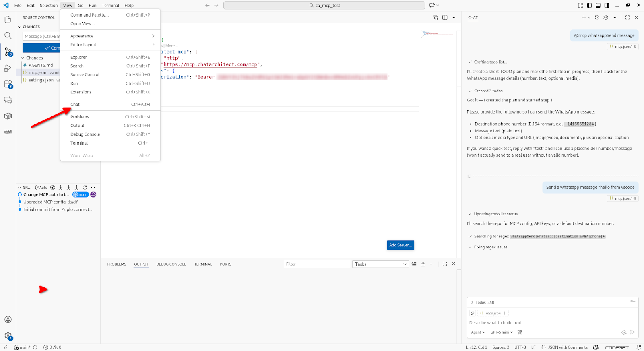Image resolution: width=644 pixels, height=351 pixels.
Task: Open chat settings gear
Action: pos(606,17)
